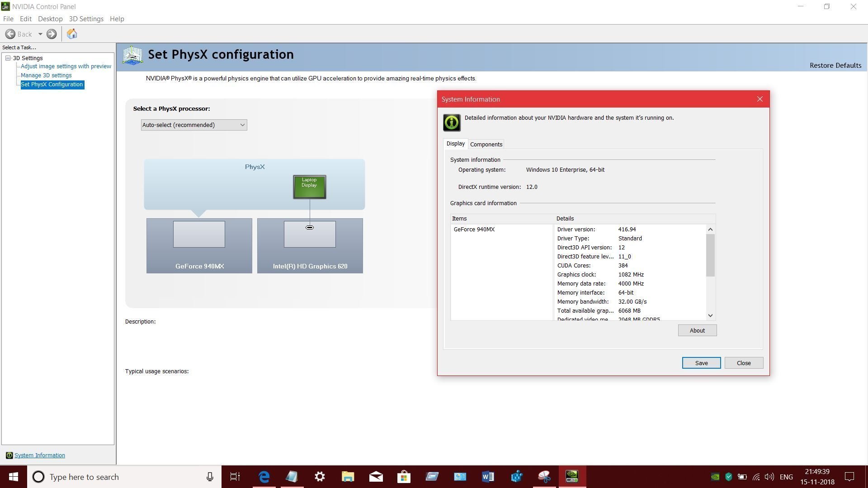Click the Details column header
The image size is (868, 488).
click(635, 219)
